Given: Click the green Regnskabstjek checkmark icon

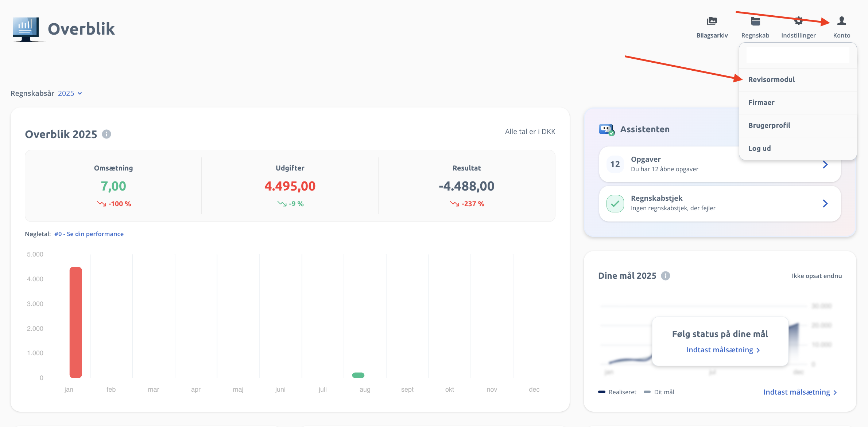Looking at the screenshot, I should 615,203.
